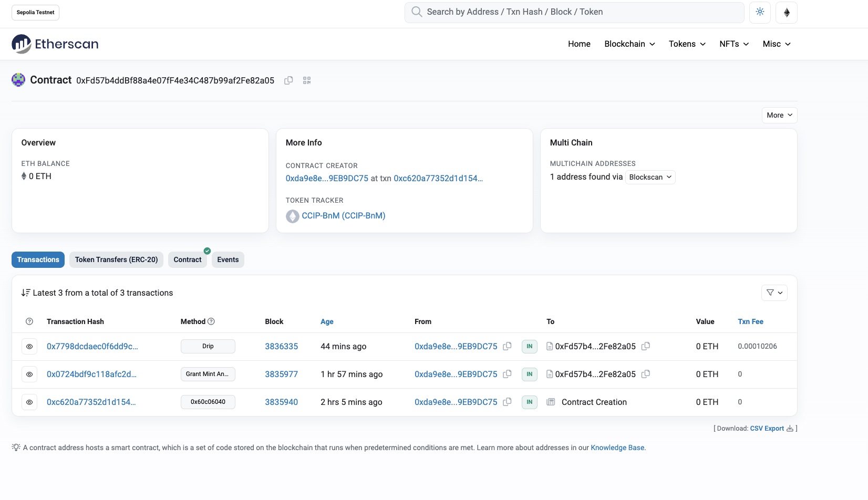
Task: Toggle light/dark theme with the sun icon
Action: tap(760, 12)
